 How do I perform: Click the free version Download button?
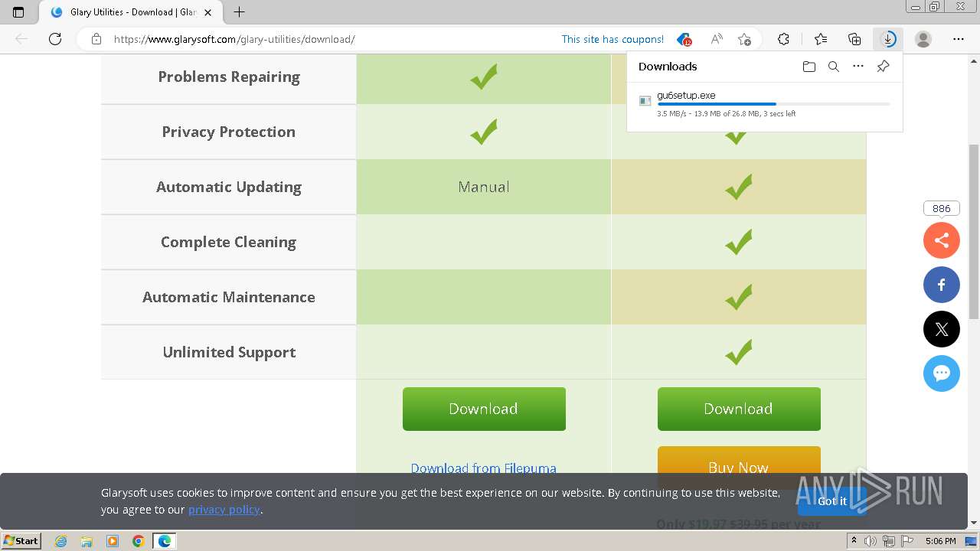(484, 409)
